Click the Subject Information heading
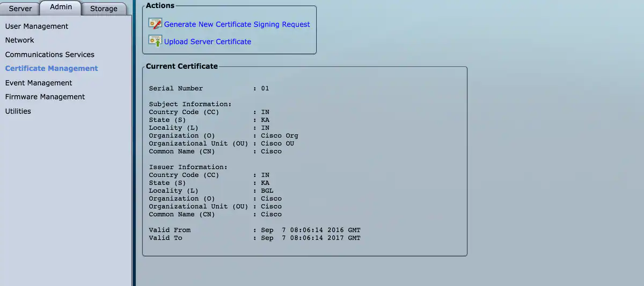Screen dimensions: 644x286 [191, 104]
